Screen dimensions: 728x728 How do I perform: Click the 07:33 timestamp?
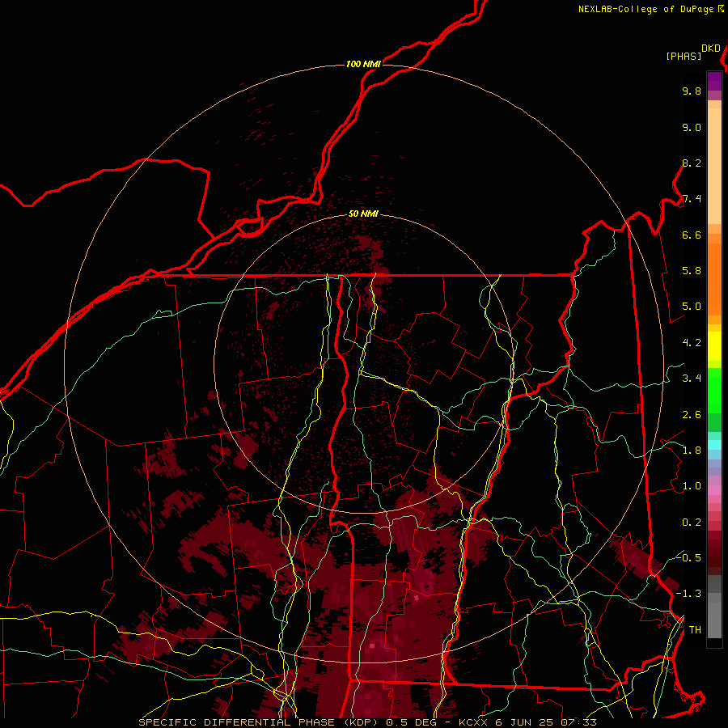[578, 722]
